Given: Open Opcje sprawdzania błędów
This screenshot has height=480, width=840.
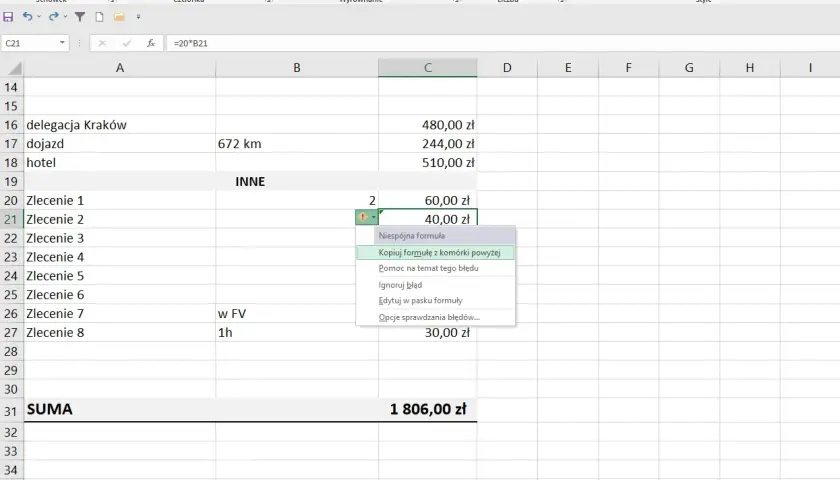Looking at the screenshot, I should coord(436,317).
